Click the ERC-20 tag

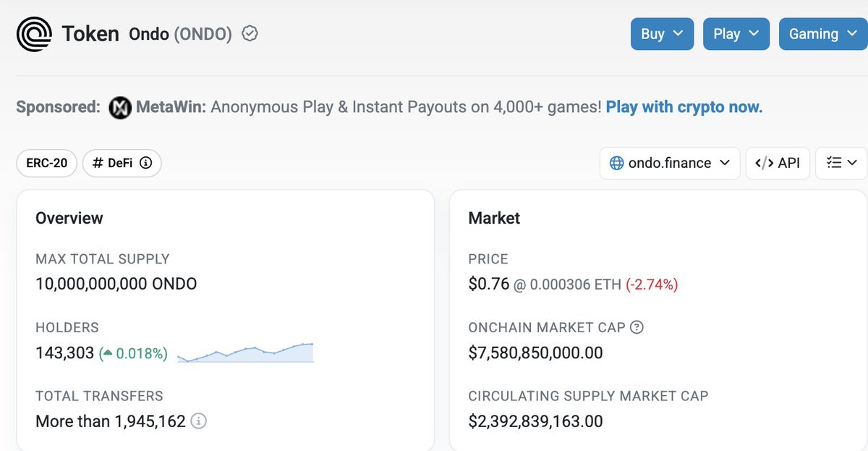pyautogui.click(x=47, y=163)
